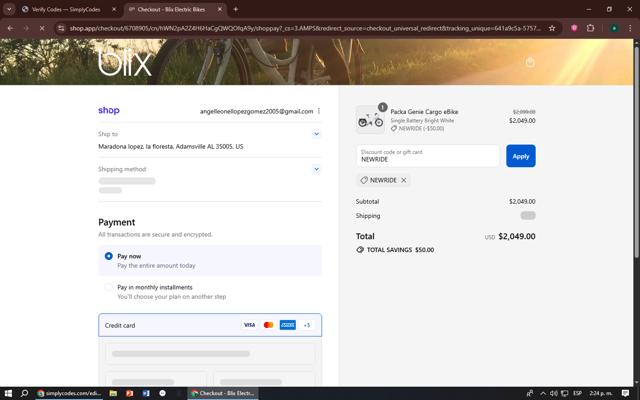640x400 pixels.
Task: View site information icon in address bar
Action: 61,28
